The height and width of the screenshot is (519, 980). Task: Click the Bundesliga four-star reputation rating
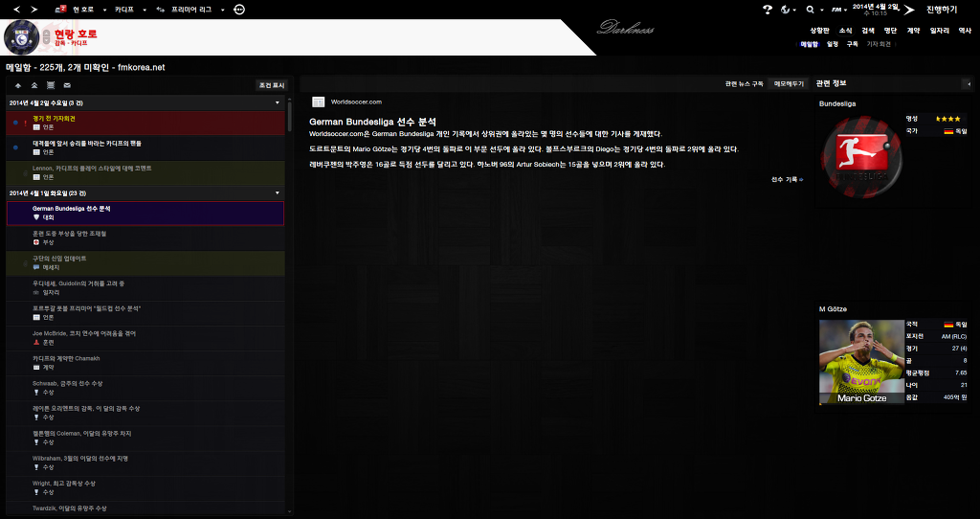[948, 119]
